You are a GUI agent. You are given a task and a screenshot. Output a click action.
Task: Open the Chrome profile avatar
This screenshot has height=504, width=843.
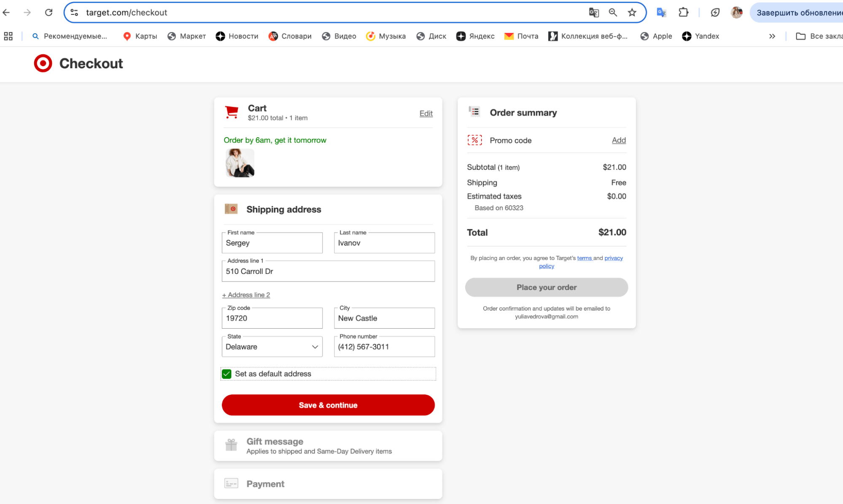point(737,13)
